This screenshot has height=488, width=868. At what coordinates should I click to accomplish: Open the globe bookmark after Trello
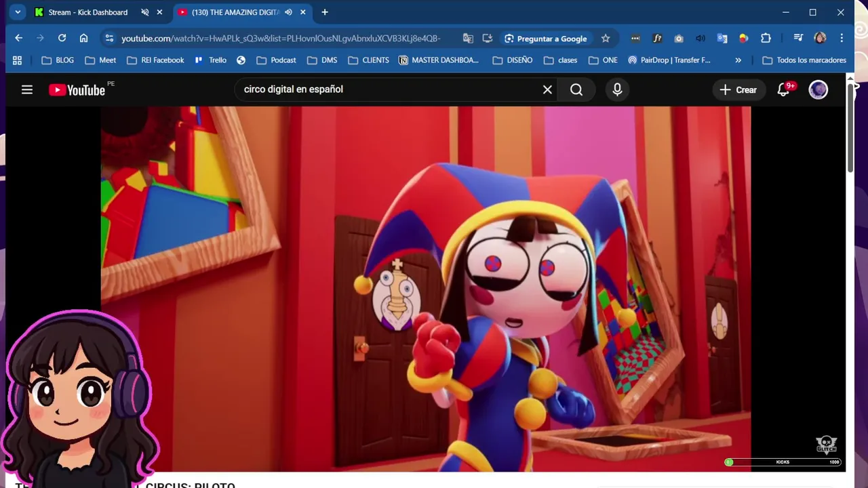click(x=241, y=60)
